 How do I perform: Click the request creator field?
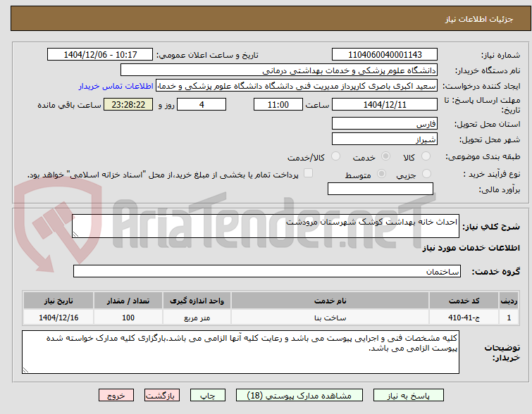(x=297, y=86)
